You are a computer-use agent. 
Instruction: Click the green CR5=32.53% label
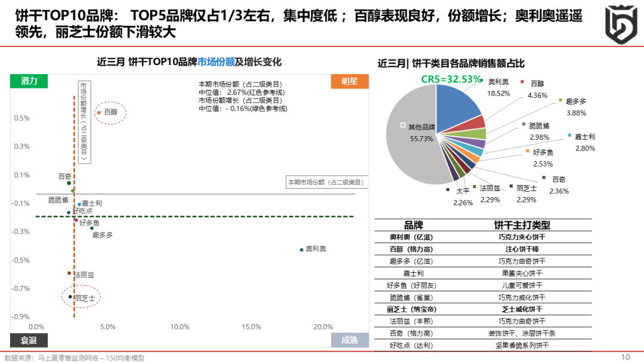(451, 79)
